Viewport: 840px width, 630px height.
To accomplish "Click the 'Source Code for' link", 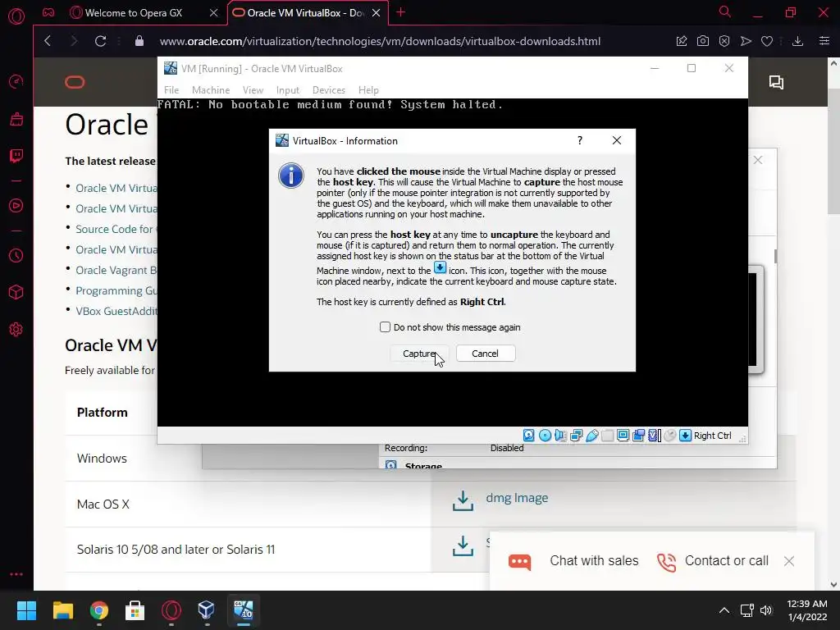I will (x=114, y=230).
